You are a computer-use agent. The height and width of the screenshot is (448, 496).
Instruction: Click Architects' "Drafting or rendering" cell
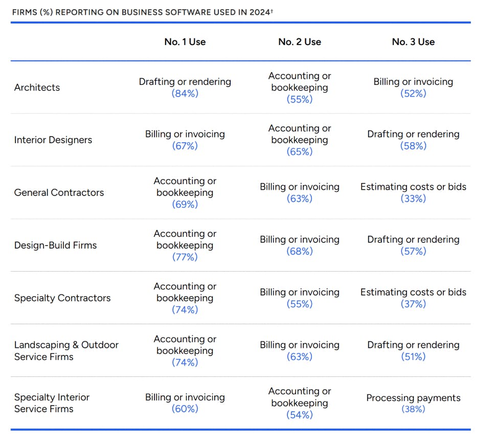point(185,82)
